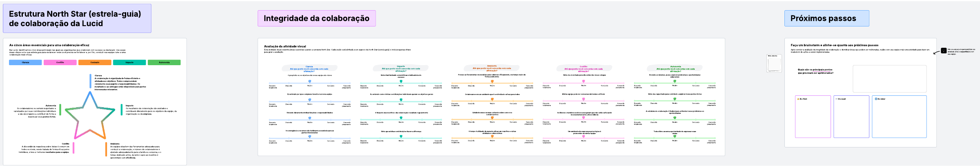
Task: Select the green Autonomia color label
Action: tap(164, 62)
